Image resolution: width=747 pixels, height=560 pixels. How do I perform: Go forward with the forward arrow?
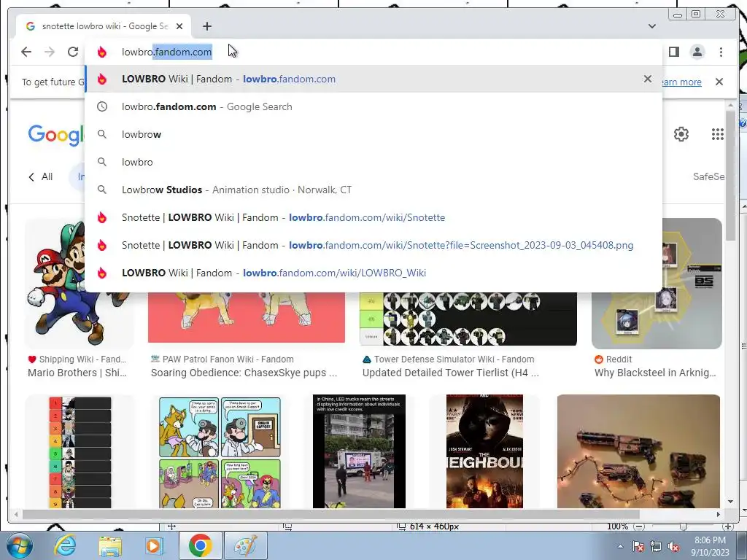point(50,52)
